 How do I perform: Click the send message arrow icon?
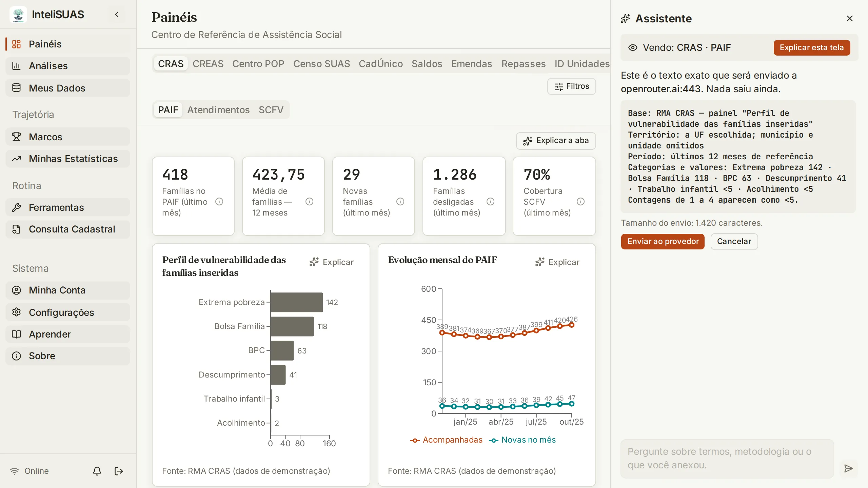coord(849,468)
